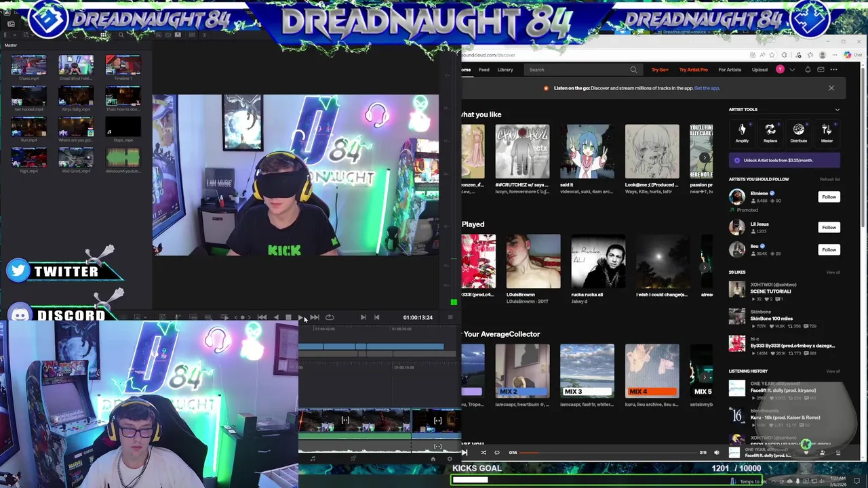868x488 pixels.
Task: Click the Try Artist Pro link
Action: [x=693, y=69]
